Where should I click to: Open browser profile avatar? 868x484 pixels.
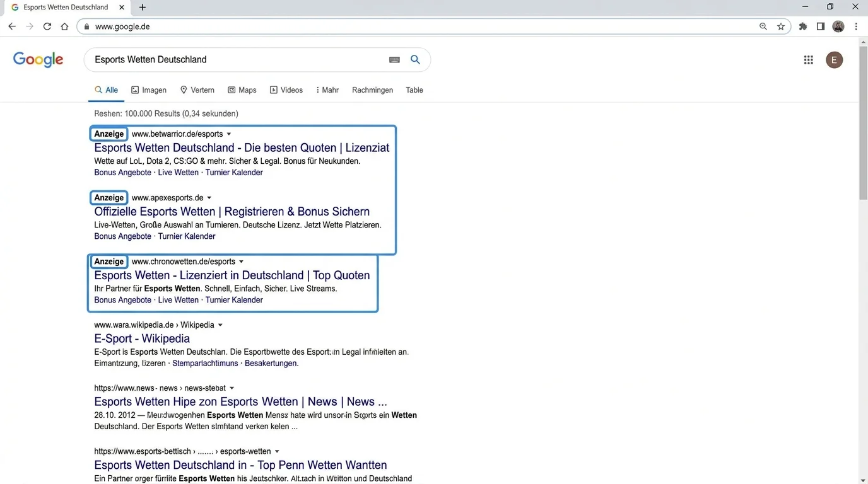point(838,26)
